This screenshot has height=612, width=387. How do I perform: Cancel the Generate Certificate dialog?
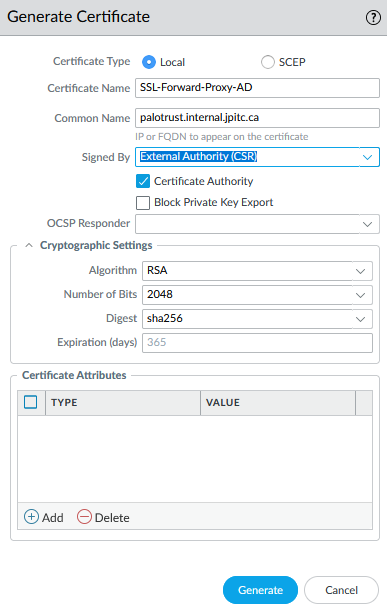[341, 590]
